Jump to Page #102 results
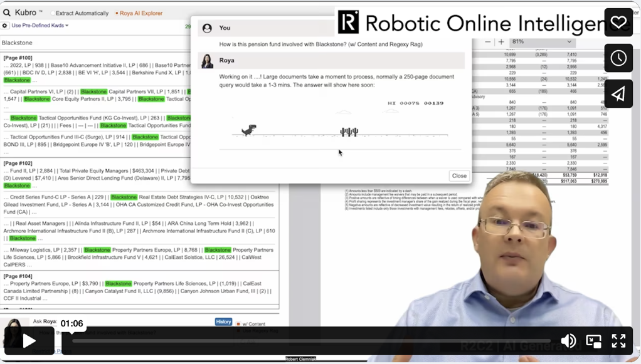This screenshot has width=641, height=364. click(18, 163)
